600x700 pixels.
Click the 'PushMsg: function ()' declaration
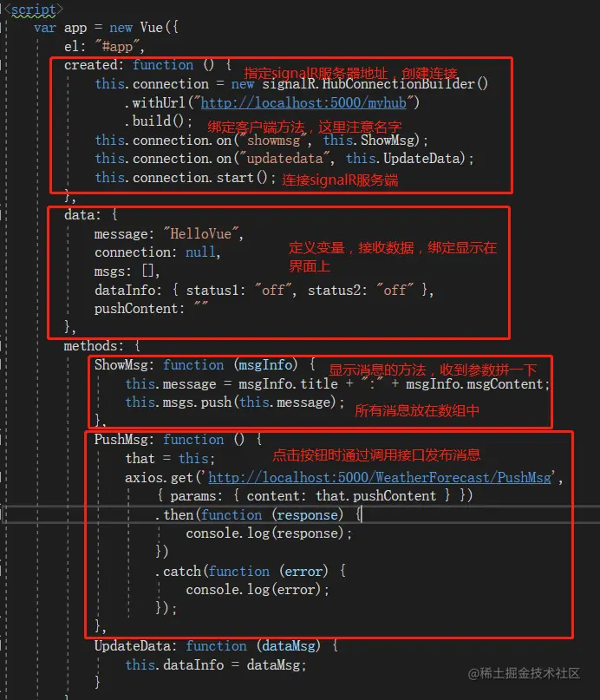point(178,439)
